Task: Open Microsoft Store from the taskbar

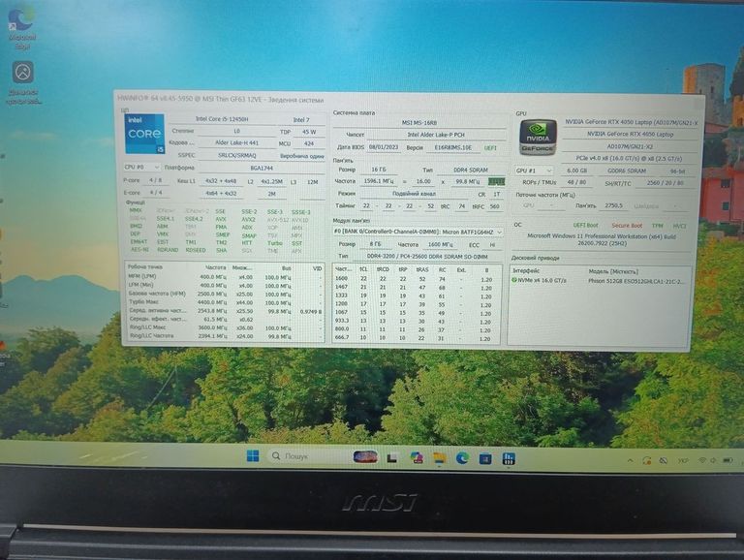Action: pos(485,458)
